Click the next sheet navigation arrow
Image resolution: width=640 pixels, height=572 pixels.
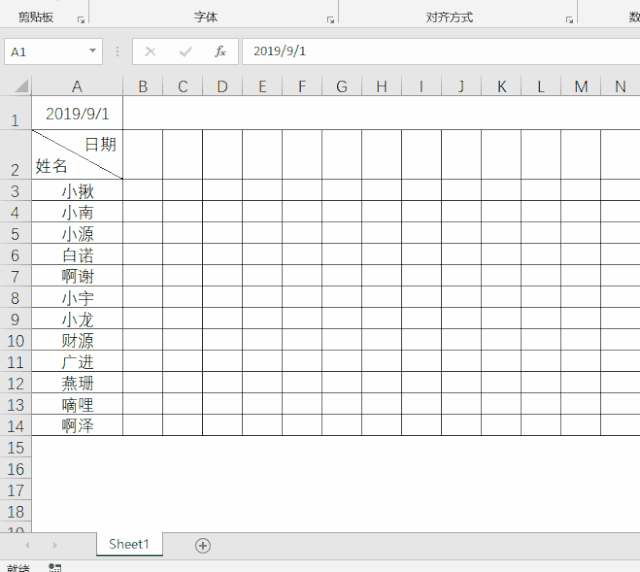(55, 545)
